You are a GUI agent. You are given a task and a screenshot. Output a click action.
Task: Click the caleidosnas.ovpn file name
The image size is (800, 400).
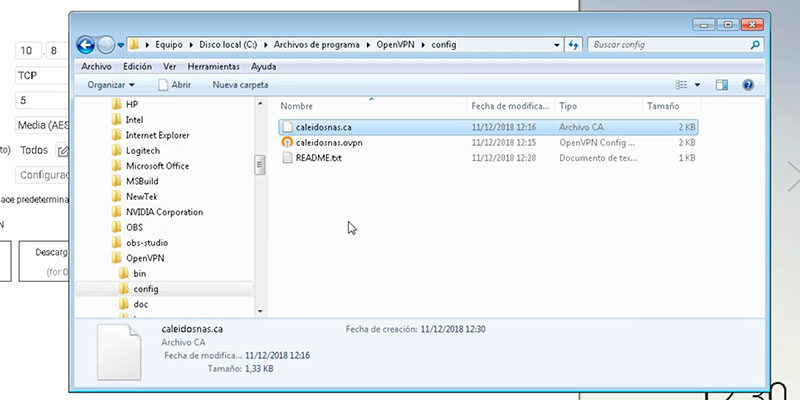click(329, 142)
